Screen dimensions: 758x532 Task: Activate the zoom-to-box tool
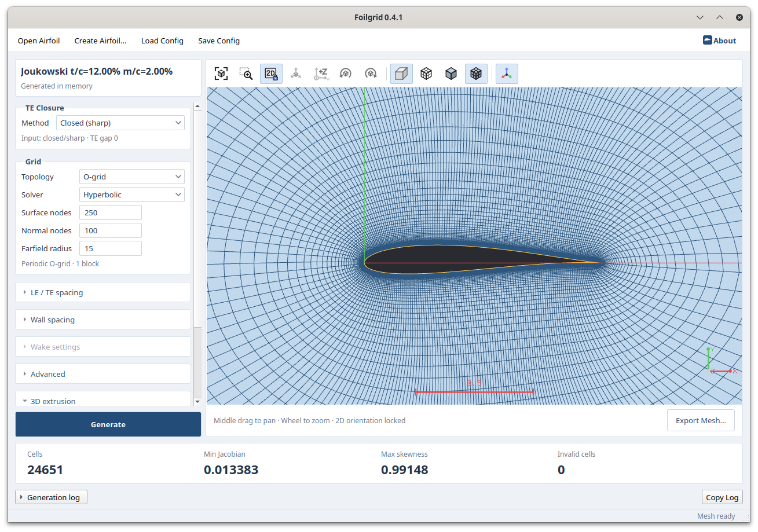click(246, 74)
